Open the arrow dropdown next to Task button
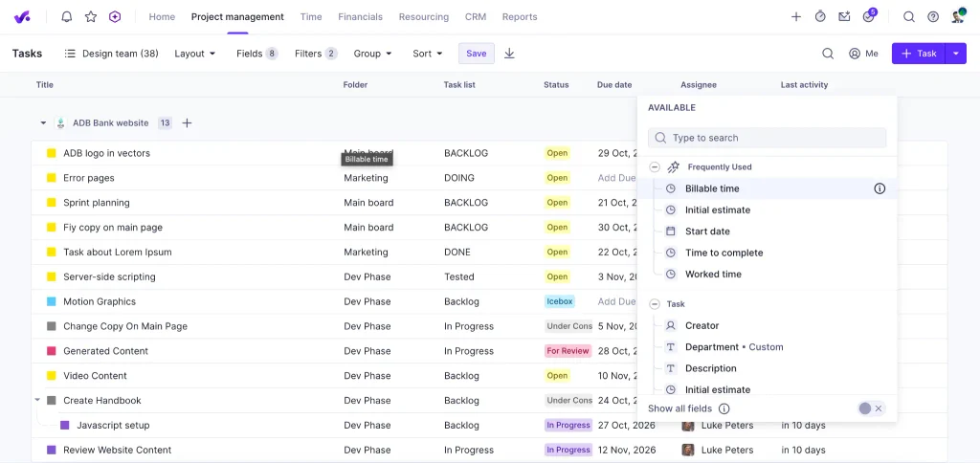Screen dimensions: 980x463 [956, 54]
